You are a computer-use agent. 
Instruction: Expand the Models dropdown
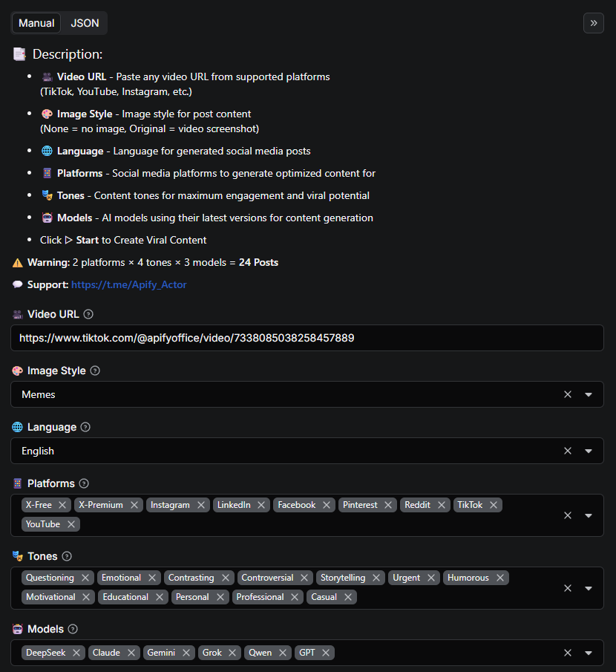click(589, 653)
